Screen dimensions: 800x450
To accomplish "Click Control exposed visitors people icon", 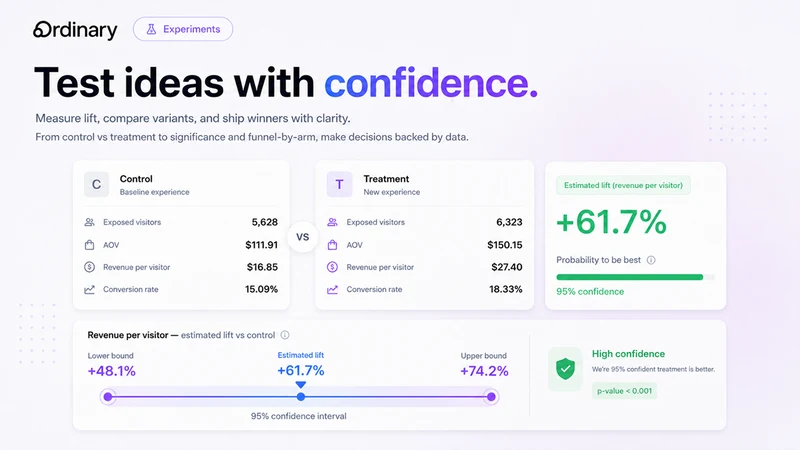I will [89, 222].
